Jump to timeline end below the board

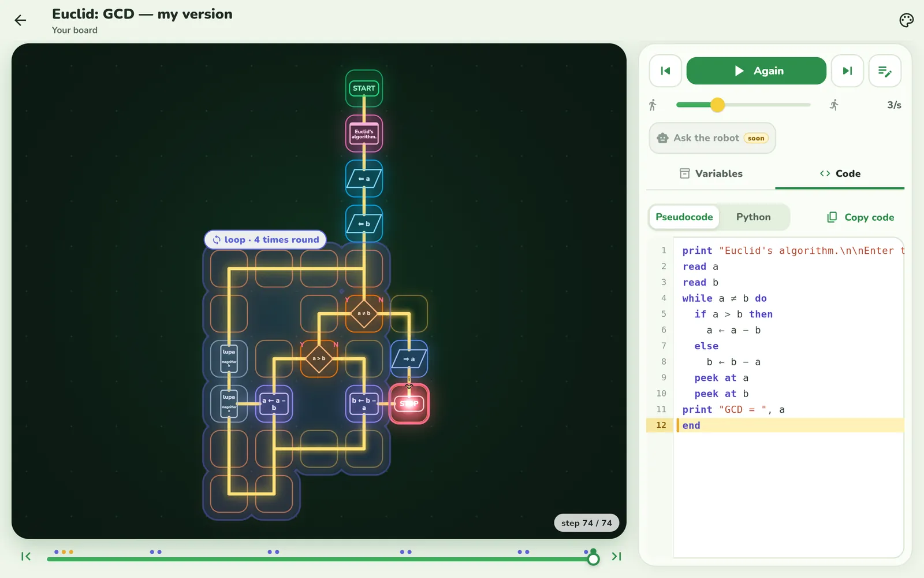(616, 557)
